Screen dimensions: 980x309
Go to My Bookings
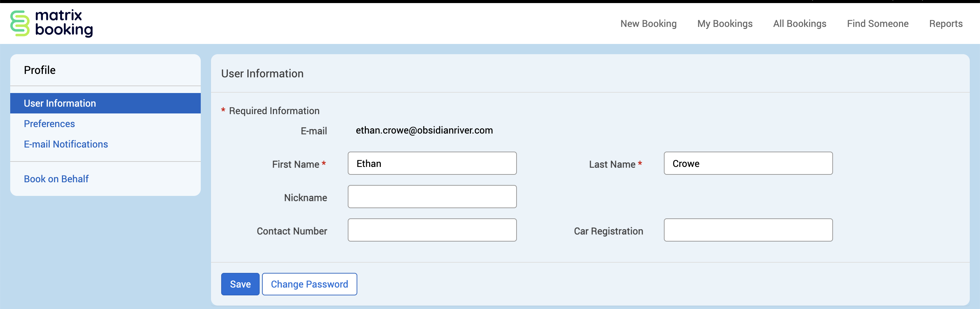click(725, 24)
